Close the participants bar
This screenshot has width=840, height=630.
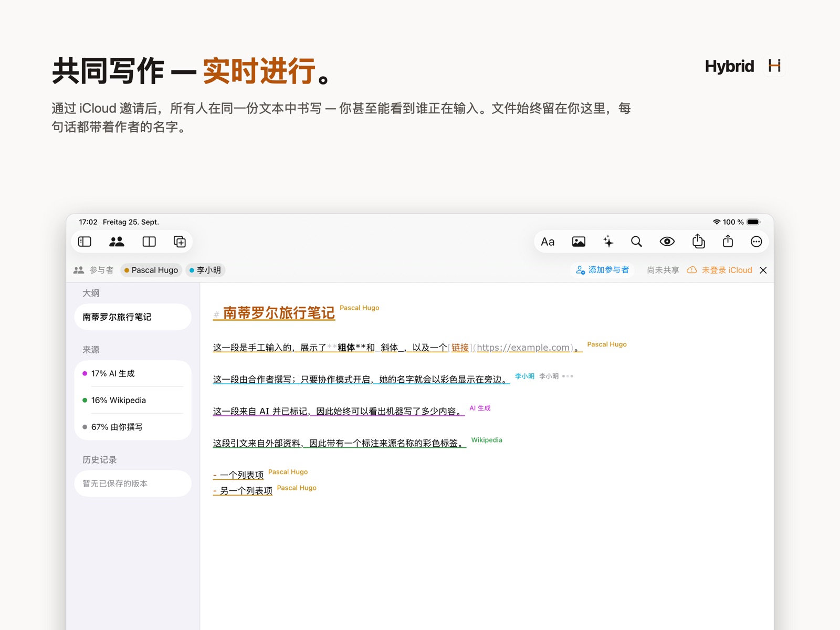(x=763, y=270)
